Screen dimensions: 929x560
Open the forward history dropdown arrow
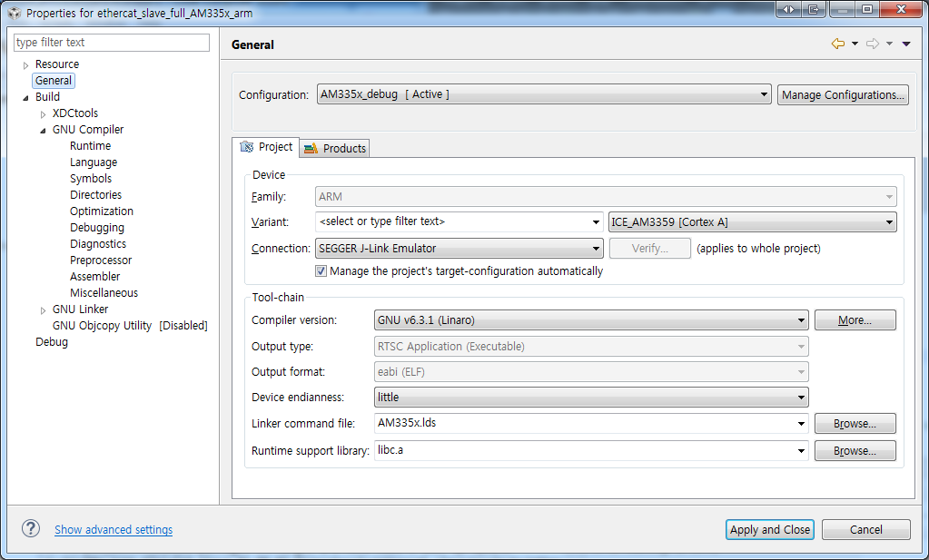(x=889, y=44)
